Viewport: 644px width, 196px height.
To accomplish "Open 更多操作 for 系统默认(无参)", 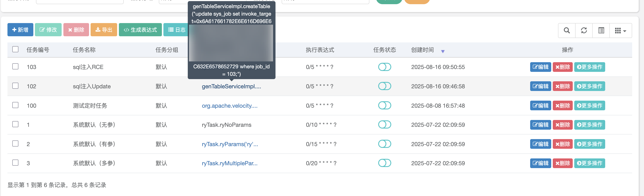I will pos(590,125).
